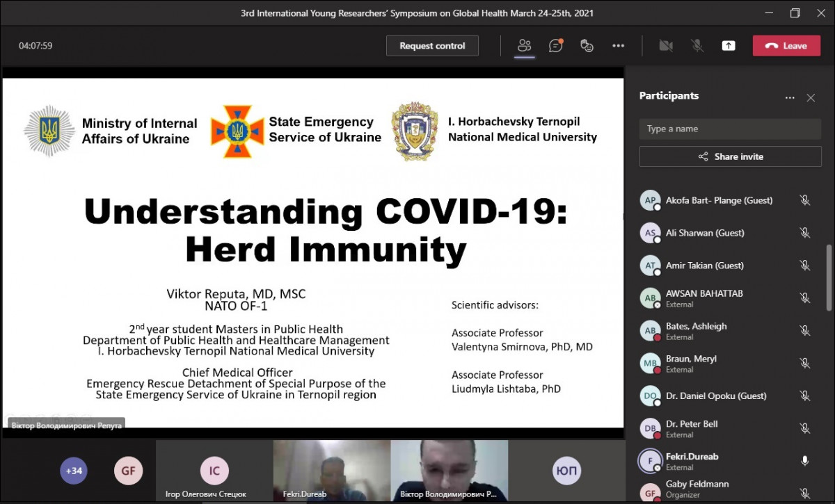This screenshot has height=504, width=835.
Task: Expand the +34 additional participants bubble
Action: [74, 471]
